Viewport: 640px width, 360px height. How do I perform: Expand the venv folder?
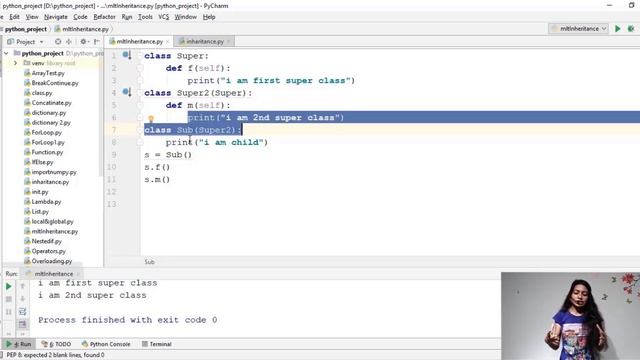(x=16, y=63)
